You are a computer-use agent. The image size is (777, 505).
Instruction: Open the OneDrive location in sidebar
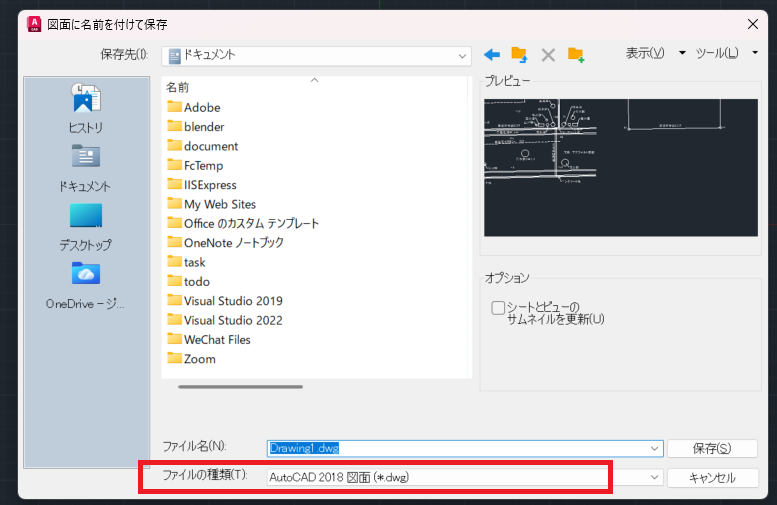tap(85, 285)
